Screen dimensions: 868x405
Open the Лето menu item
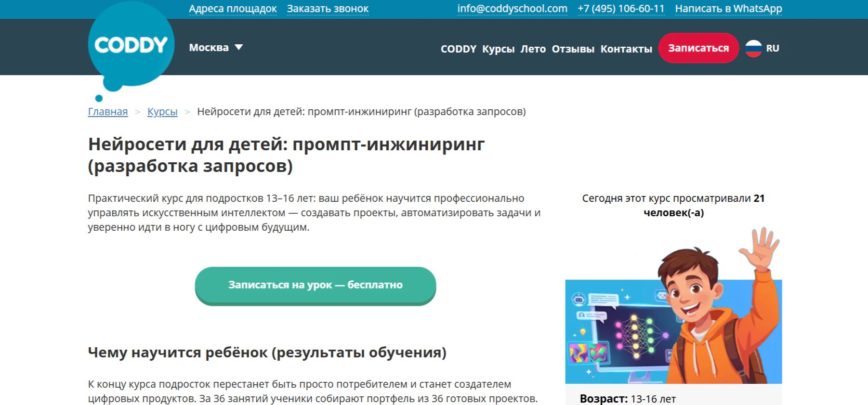coord(533,49)
